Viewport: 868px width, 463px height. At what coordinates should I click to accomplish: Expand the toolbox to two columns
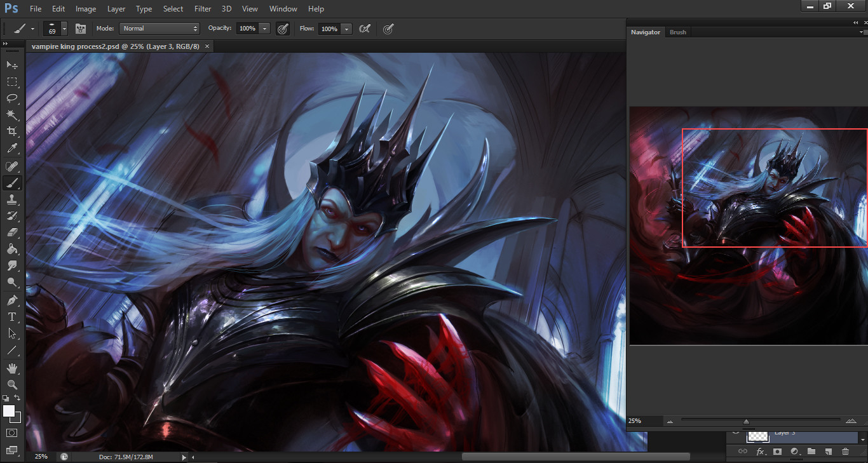pyautogui.click(x=5, y=43)
